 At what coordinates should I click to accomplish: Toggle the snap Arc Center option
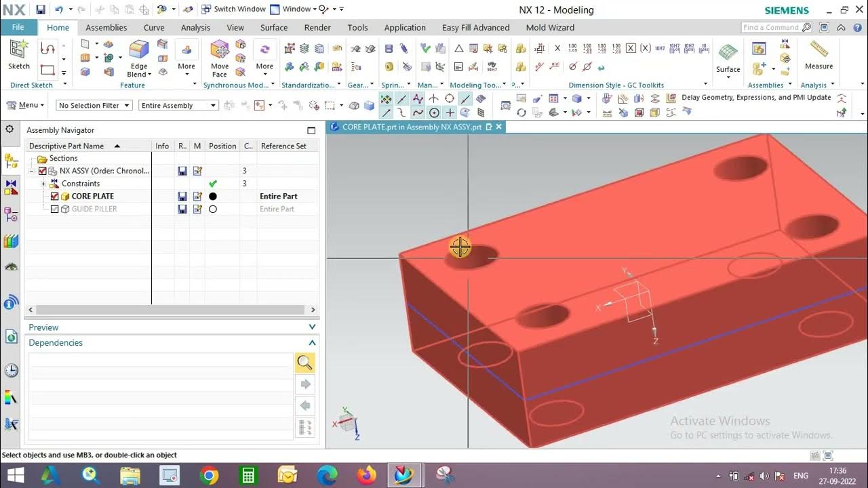(434, 113)
